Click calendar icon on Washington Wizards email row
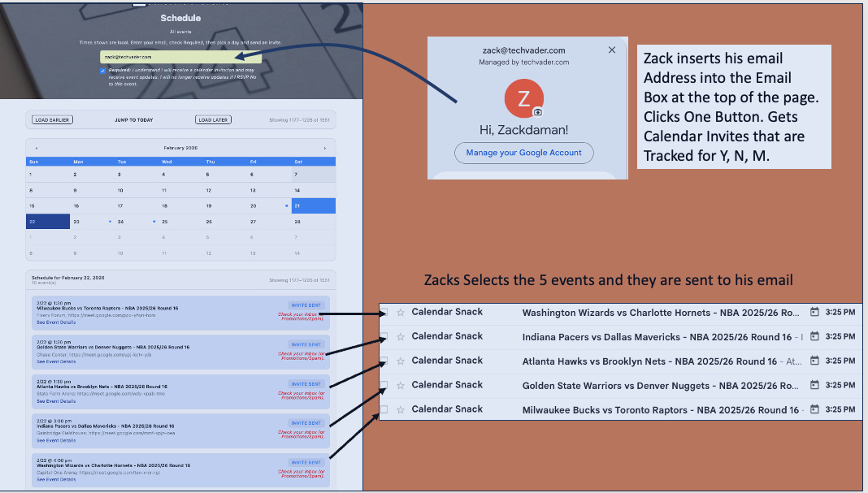Viewport: 868px width, 493px height. pyautogui.click(x=814, y=312)
